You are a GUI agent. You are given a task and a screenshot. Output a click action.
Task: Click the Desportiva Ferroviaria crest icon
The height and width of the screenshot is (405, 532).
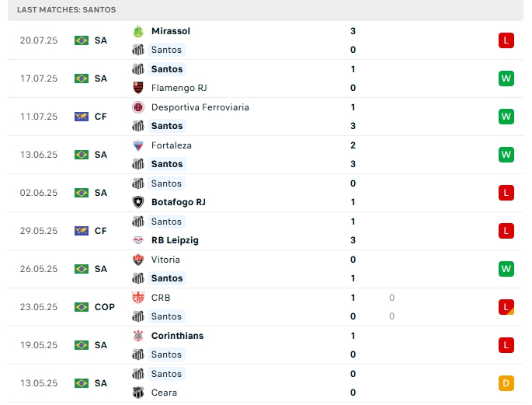(138, 107)
